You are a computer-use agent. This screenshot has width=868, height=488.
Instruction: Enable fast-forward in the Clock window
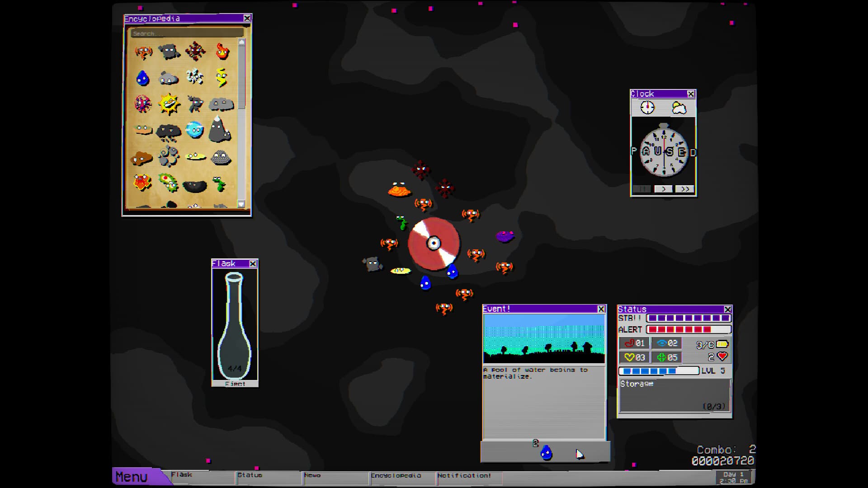(x=685, y=189)
